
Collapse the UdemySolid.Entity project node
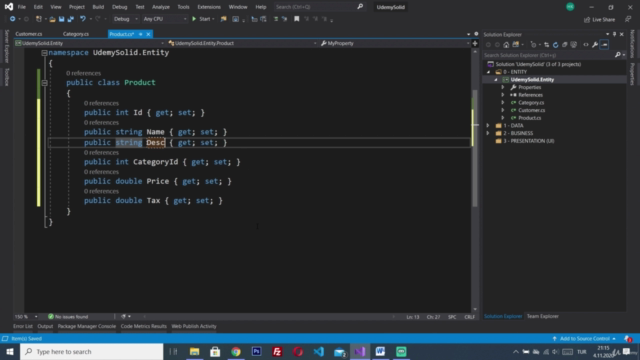pyautogui.click(x=496, y=80)
